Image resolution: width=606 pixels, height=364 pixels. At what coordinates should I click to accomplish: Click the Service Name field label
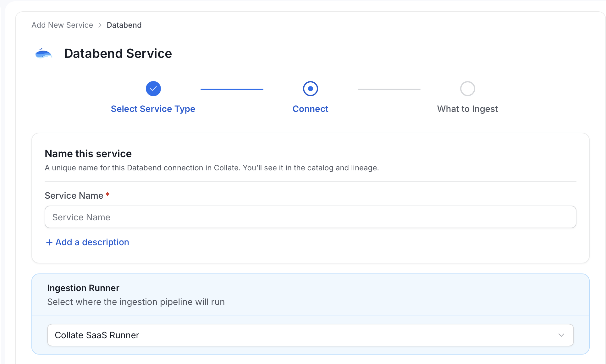click(x=74, y=196)
